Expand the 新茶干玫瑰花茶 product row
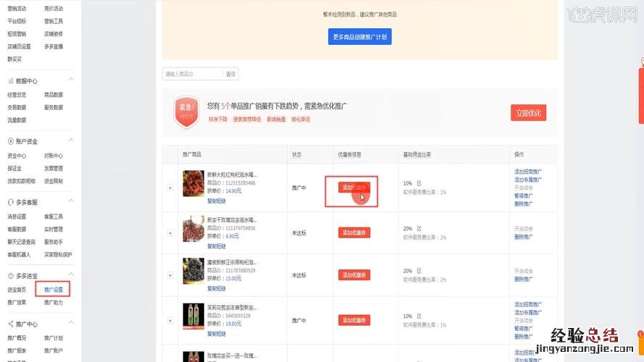 tap(170, 233)
